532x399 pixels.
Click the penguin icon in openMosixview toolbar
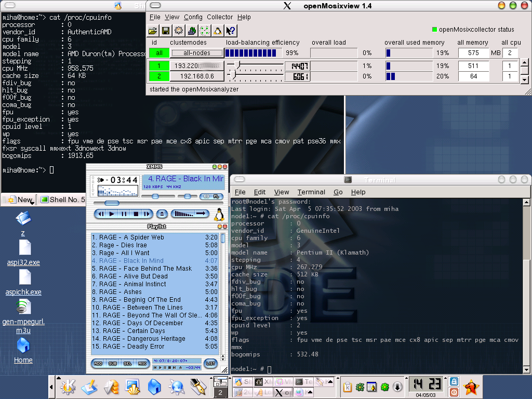point(218,31)
